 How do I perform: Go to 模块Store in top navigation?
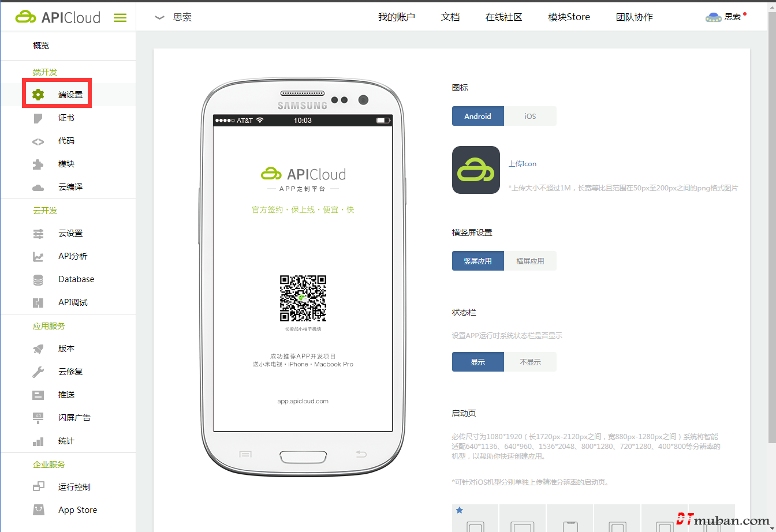569,17
